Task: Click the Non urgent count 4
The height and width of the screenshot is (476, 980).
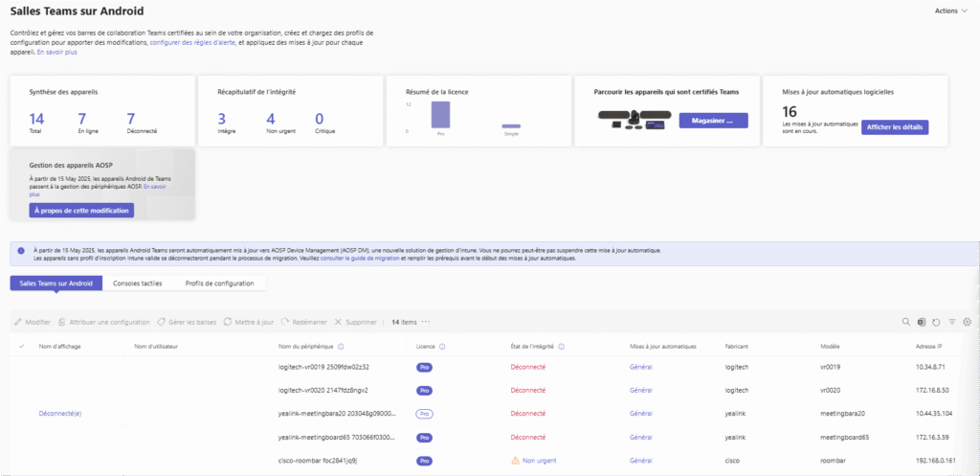Action: pos(271,119)
